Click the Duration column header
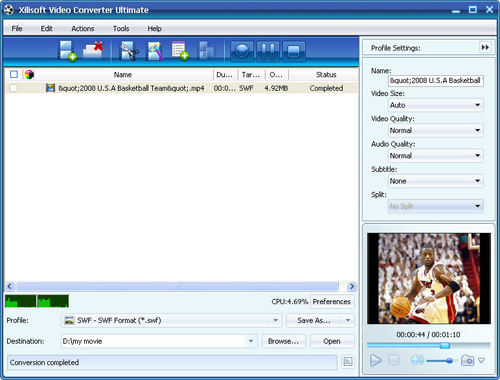The width and height of the screenshot is (500, 380). click(225, 74)
